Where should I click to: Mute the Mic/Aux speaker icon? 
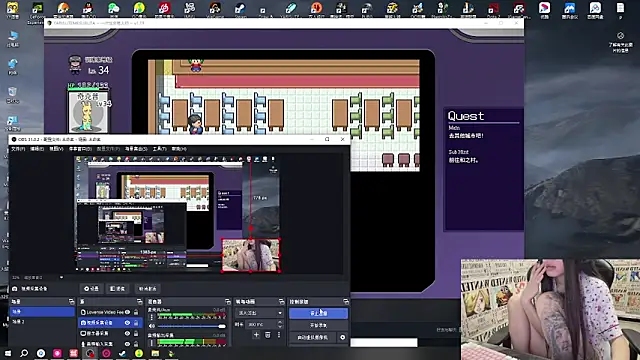click(152, 326)
